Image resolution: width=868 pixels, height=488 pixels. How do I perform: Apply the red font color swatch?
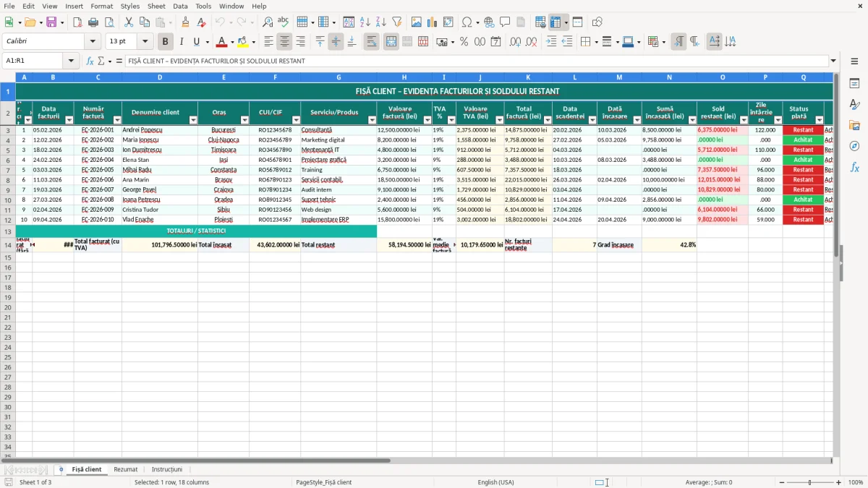point(222,42)
